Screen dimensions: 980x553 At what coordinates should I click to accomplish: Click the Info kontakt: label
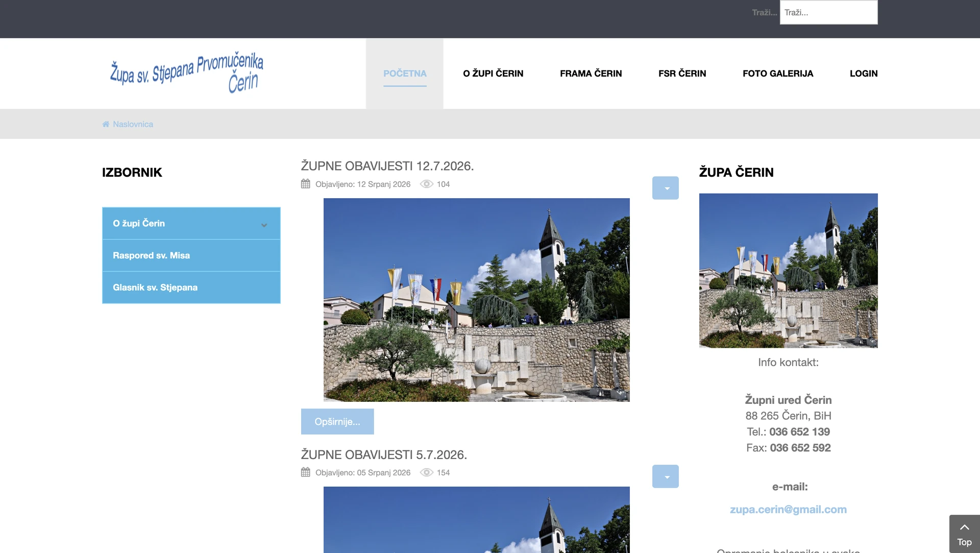(788, 362)
